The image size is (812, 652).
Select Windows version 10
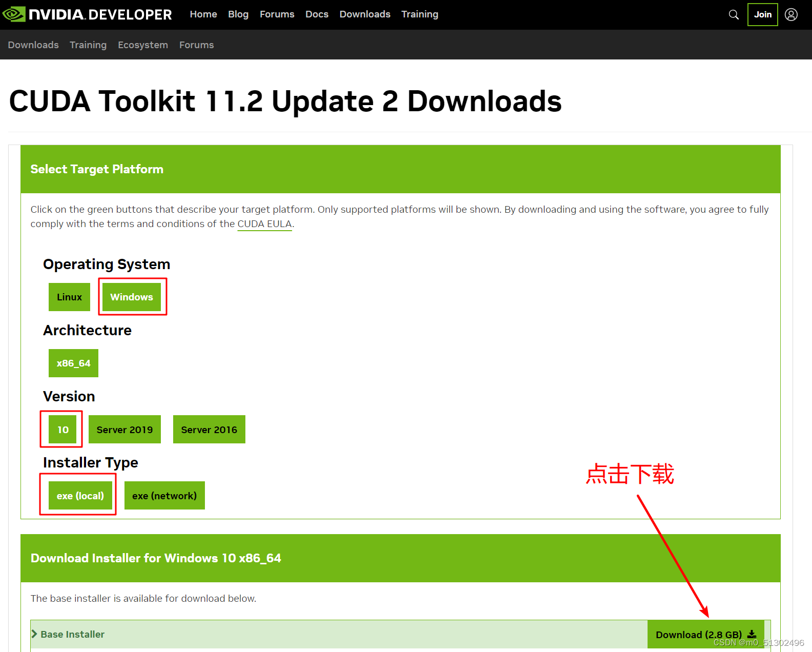63,430
